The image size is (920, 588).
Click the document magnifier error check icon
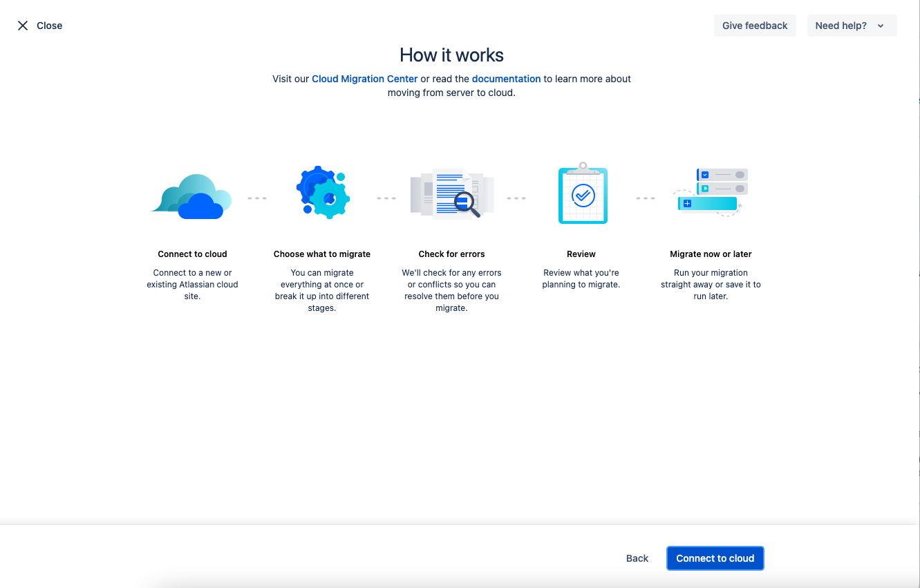tap(453, 194)
